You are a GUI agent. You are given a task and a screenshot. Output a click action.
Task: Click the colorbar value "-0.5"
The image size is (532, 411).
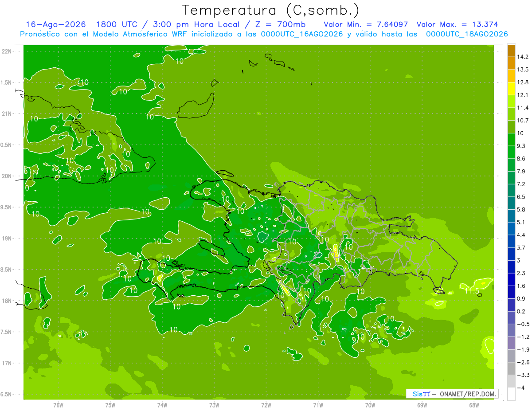point(523,324)
